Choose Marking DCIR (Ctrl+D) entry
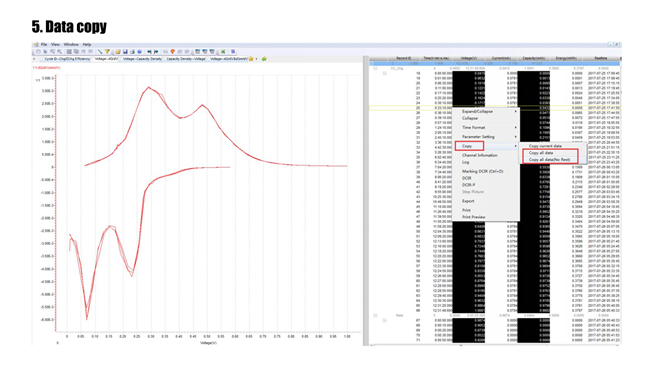650x365 pixels. [x=483, y=171]
